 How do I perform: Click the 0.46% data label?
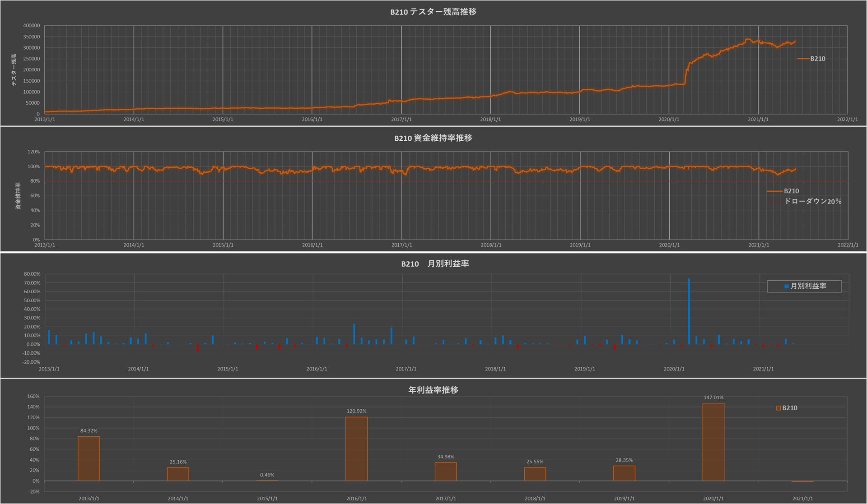(x=267, y=475)
